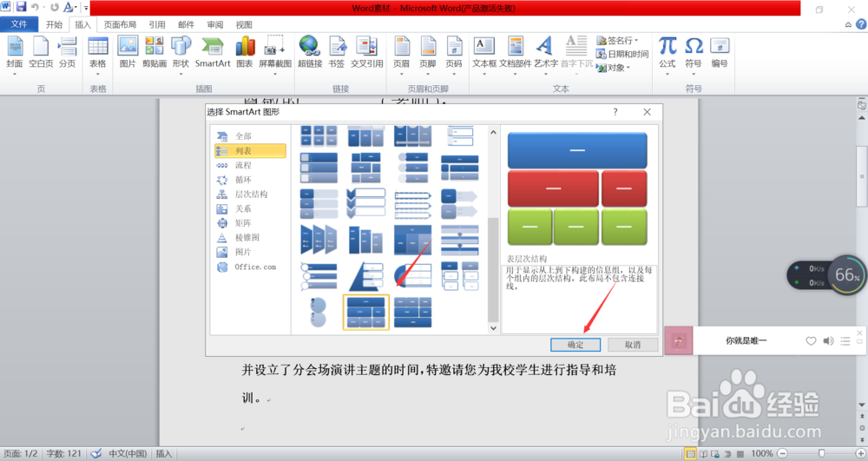The image size is (868, 461).
Task: Open Clip Art (剪贴画) pane
Action: point(155,53)
